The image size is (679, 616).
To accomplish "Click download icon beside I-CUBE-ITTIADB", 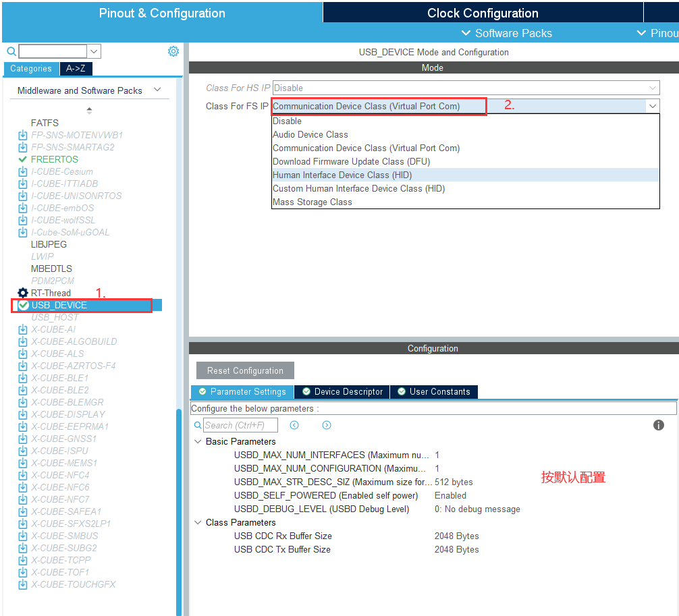I will tap(23, 184).
